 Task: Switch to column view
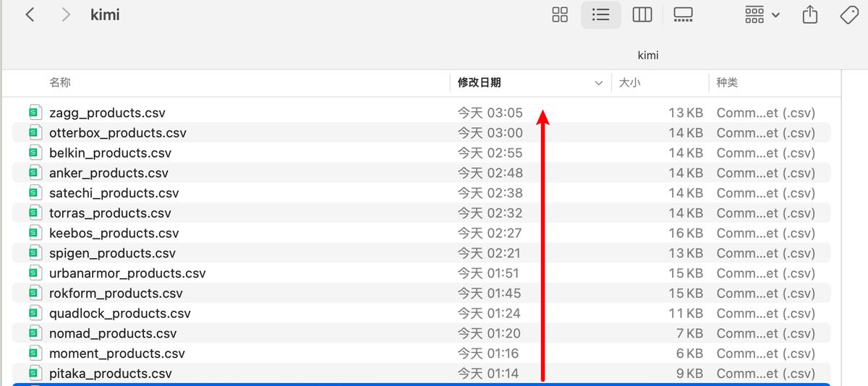coord(642,14)
